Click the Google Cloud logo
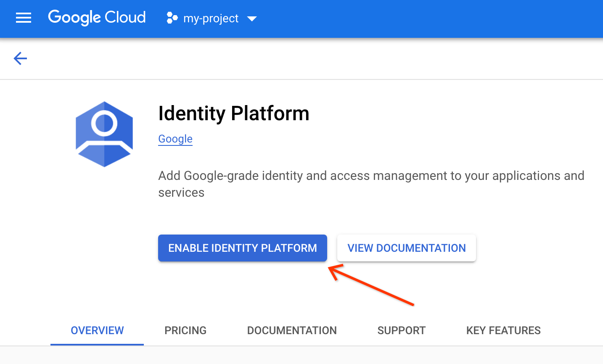 click(x=97, y=18)
